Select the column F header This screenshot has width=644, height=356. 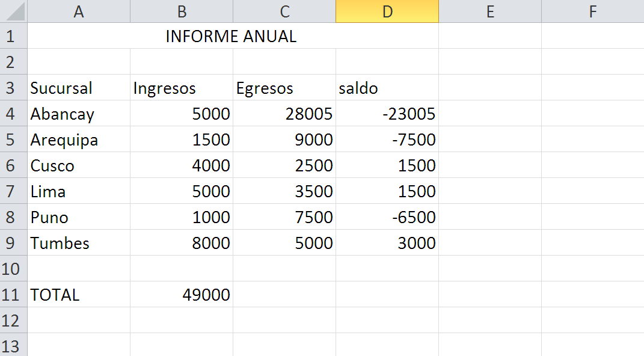tap(592, 11)
